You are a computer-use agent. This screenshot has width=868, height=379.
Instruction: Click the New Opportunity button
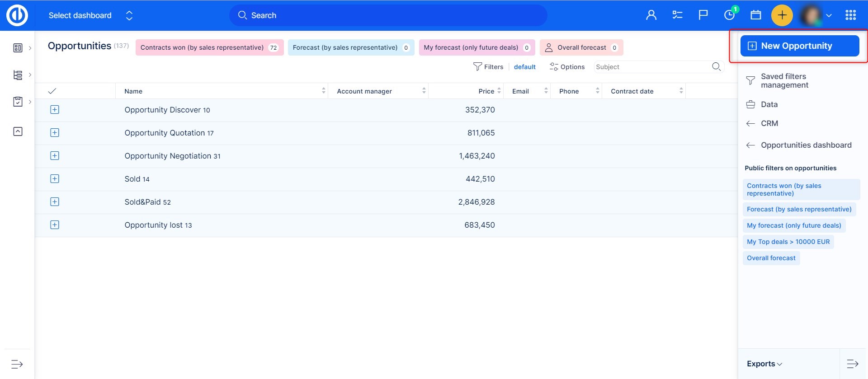tap(799, 46)
